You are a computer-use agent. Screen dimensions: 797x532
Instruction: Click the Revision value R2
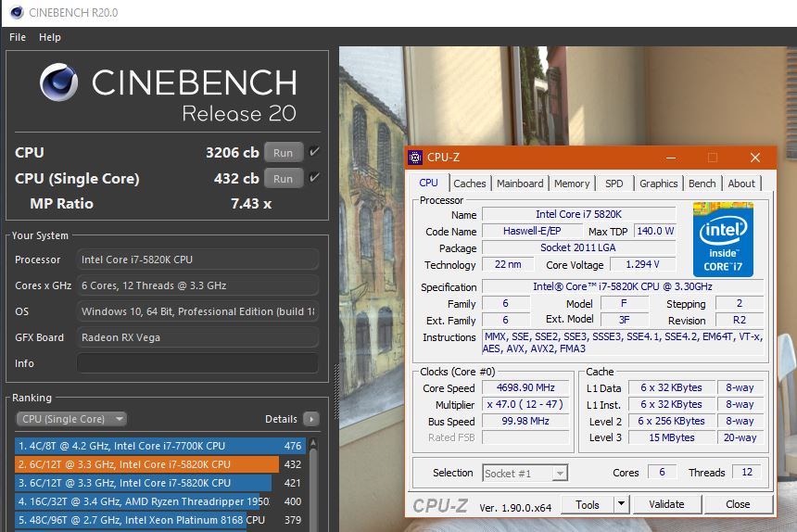[x=739, y=320]
